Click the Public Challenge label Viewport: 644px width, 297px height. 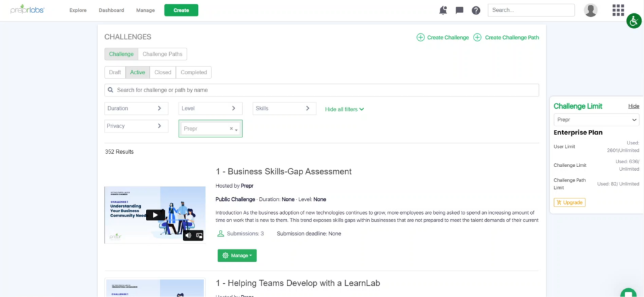pos(235,200)
